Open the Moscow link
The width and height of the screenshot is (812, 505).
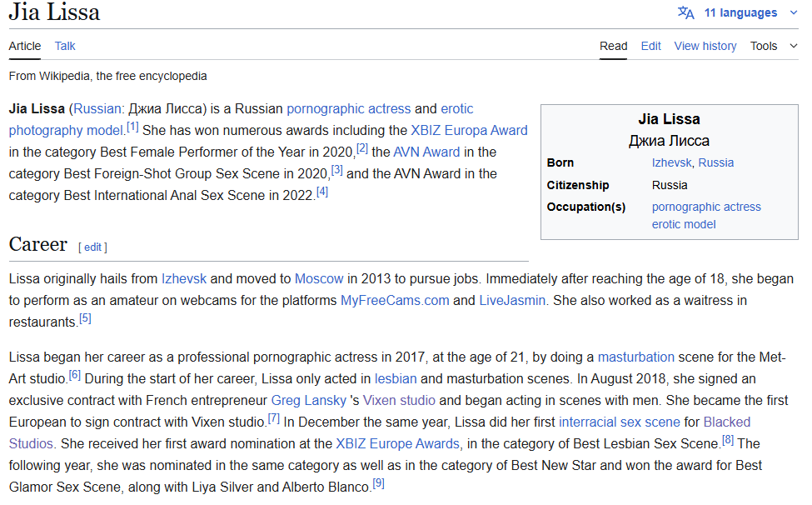pos(319,278)
